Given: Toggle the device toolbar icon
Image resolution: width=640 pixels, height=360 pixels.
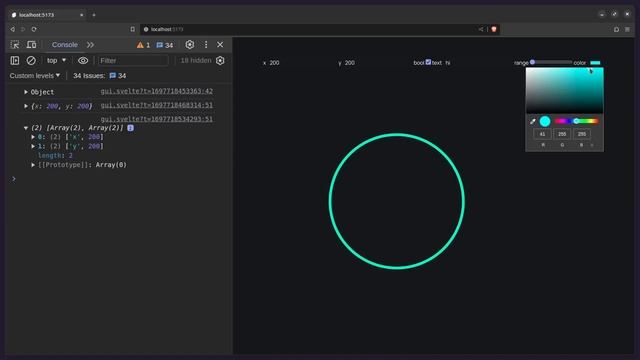Looking at the screenshot, I should (x=31, y=44).
